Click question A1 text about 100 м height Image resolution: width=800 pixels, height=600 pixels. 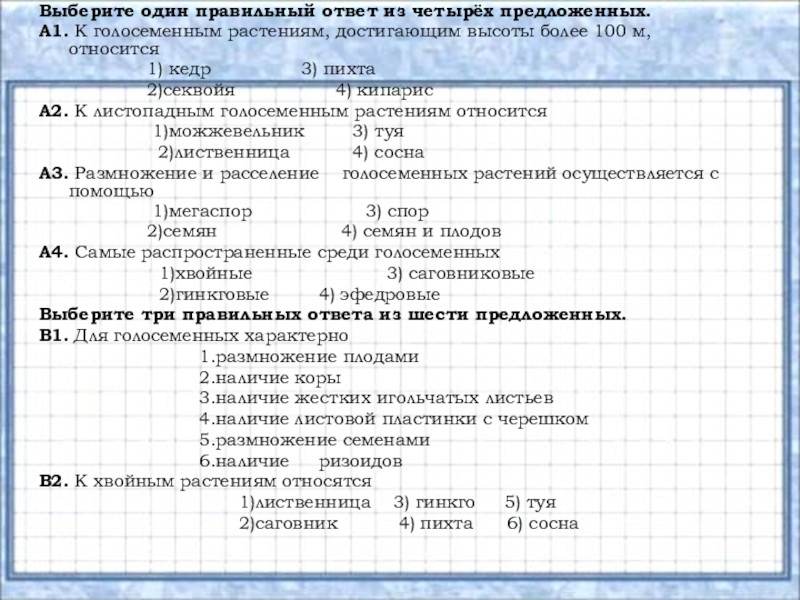[345, 40]
